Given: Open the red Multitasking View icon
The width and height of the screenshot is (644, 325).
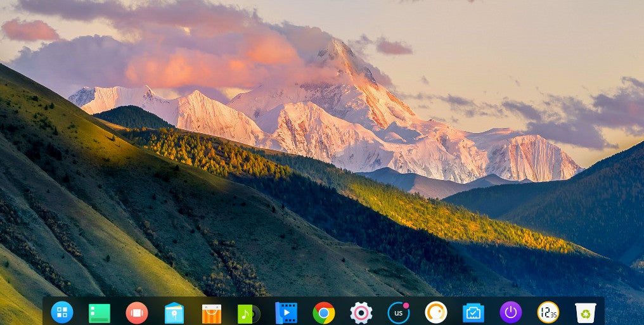Looking at the screenshot, I should [137, 312].
